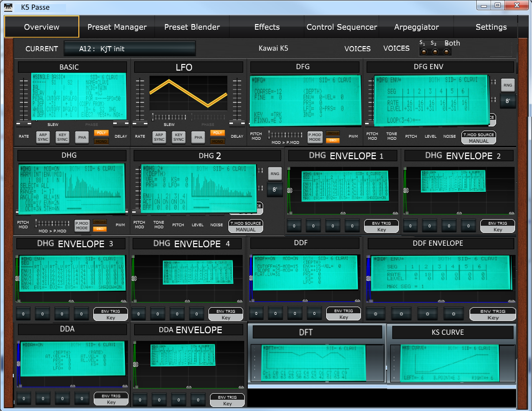Click the PHA button in BASIC panel

click(x=81, y=137)
